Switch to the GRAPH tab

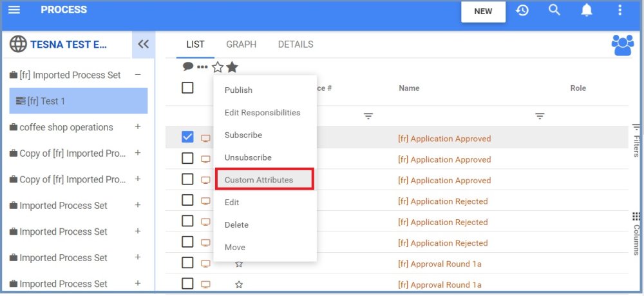point(241,44)
